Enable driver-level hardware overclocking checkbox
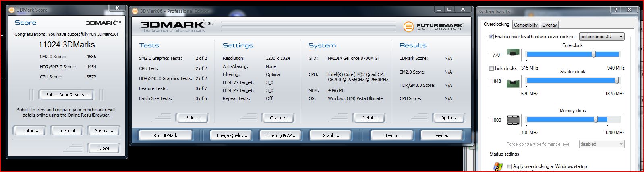The width and height of the screenshot is (644, 172). 491,37
